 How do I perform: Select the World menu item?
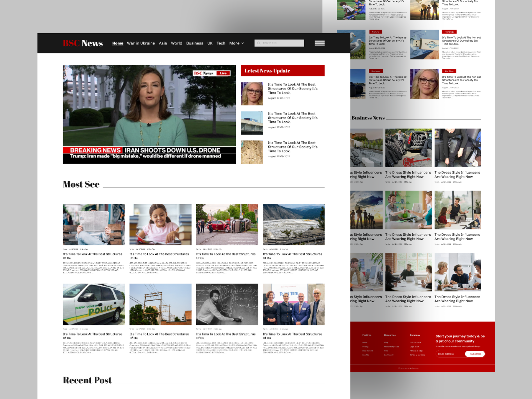click(x=177, y=43)
